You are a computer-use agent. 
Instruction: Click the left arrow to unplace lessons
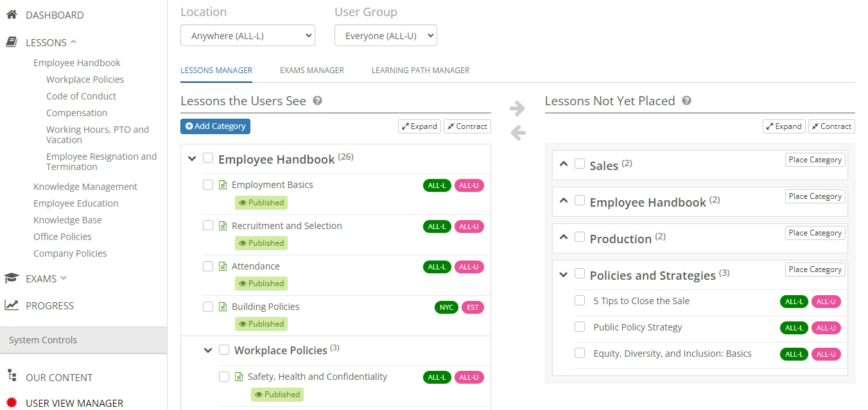pos(517,133)
